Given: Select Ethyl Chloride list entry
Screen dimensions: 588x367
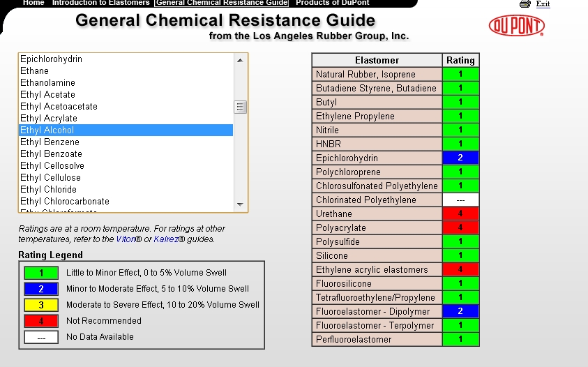Looking at the screenshot, I should coord(48,190).
